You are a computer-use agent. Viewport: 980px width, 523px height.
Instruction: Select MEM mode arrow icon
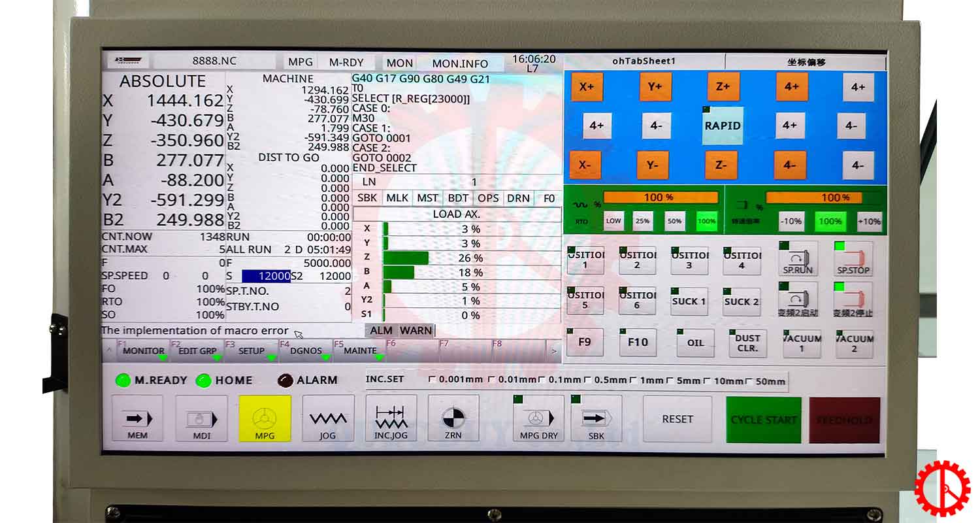click(137, 418)
